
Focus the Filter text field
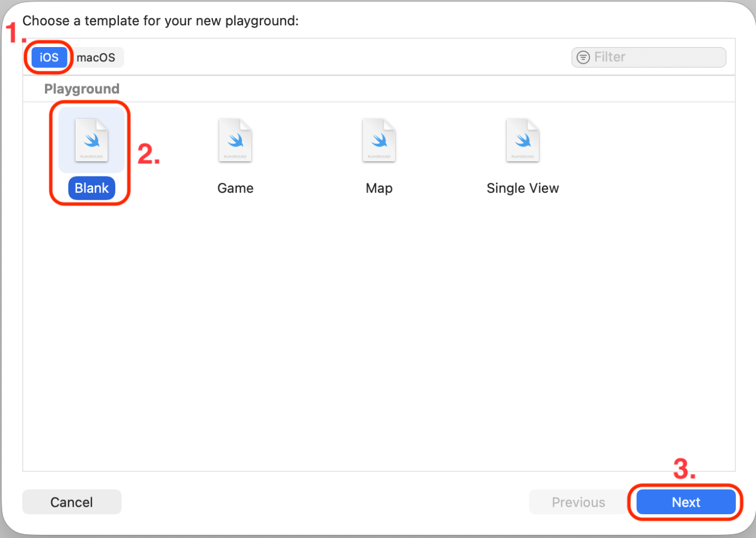click(x=649, y=57)
